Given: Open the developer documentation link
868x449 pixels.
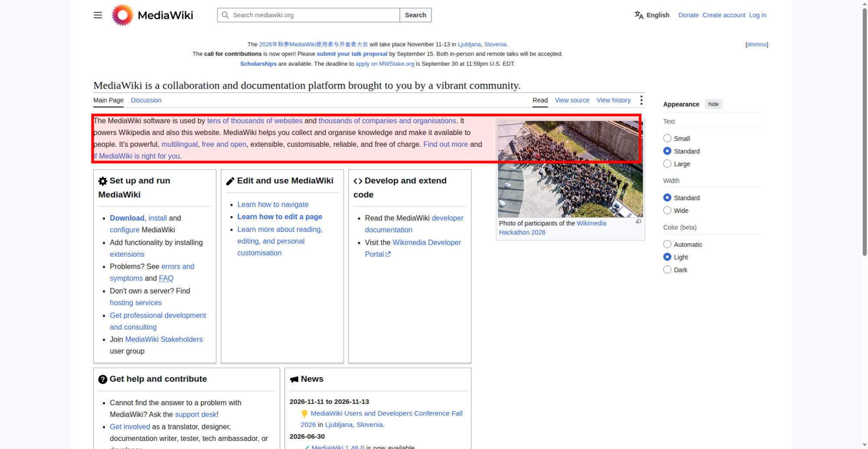Looking at the screenshot, I should pos(414,224).
